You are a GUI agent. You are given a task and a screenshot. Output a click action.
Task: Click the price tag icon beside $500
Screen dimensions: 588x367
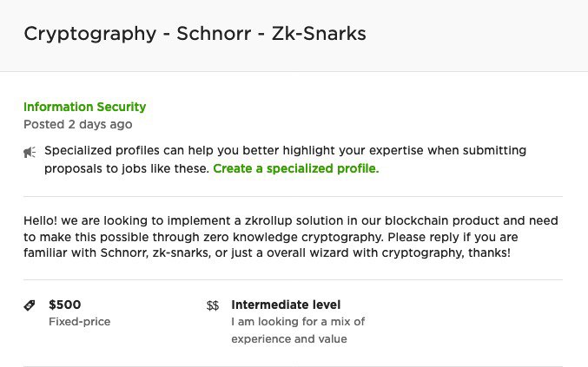coord(30,305)
